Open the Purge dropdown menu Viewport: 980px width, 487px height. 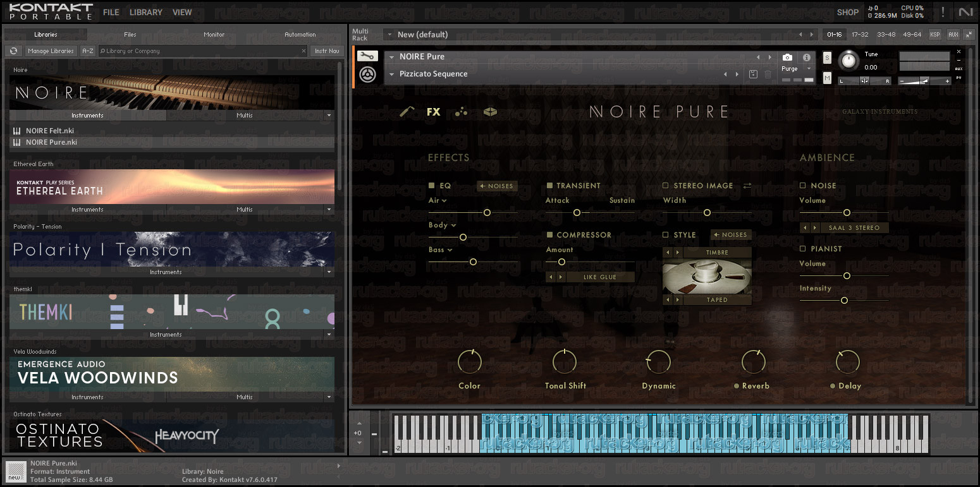(809, 69)
